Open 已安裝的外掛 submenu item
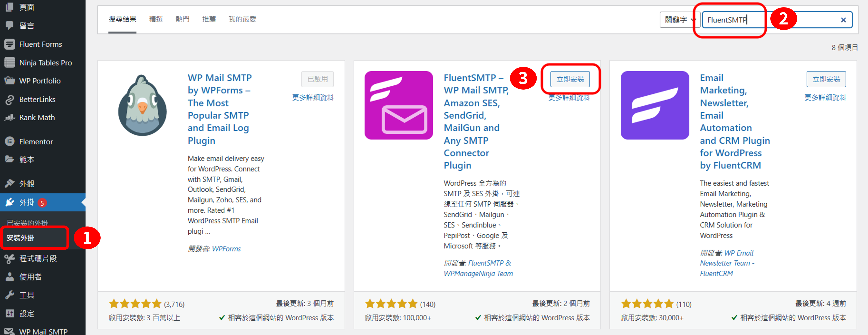 coord(27,222)
